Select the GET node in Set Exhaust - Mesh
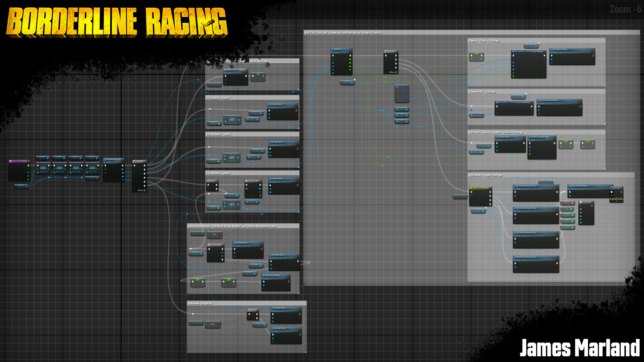 point(232,158)
